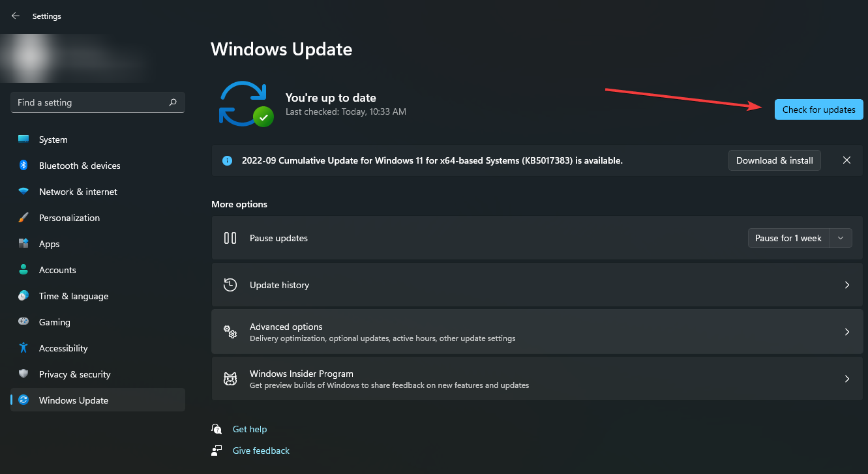Click the Windows Insider Program row title
The image size is (868, 474).
(x=301, y=374)
